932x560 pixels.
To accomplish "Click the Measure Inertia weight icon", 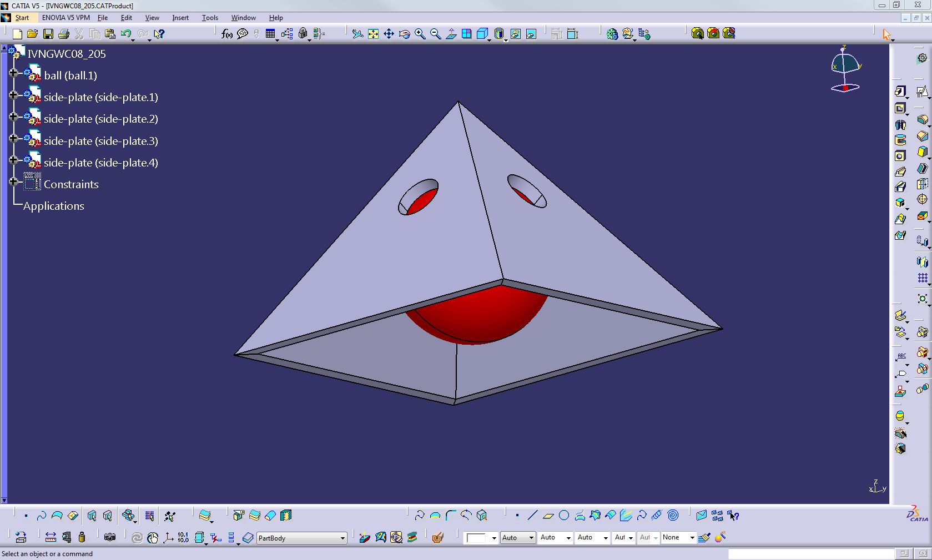I will [82, 537].
